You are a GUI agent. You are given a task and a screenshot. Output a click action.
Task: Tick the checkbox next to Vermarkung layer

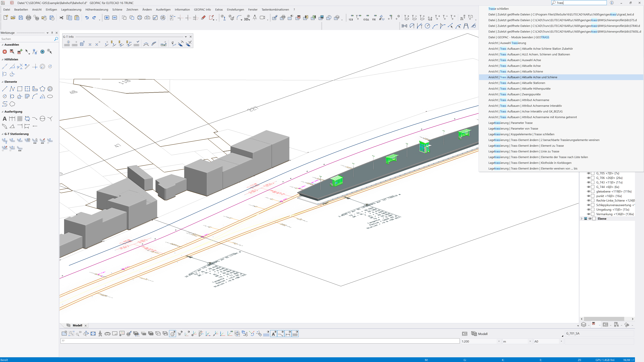pyautogui.click(x=593, y=214)
